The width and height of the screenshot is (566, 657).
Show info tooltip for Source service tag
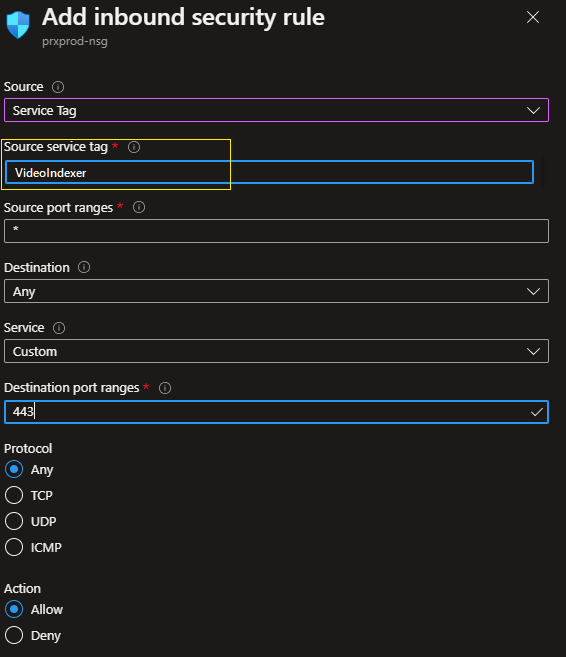134,147
